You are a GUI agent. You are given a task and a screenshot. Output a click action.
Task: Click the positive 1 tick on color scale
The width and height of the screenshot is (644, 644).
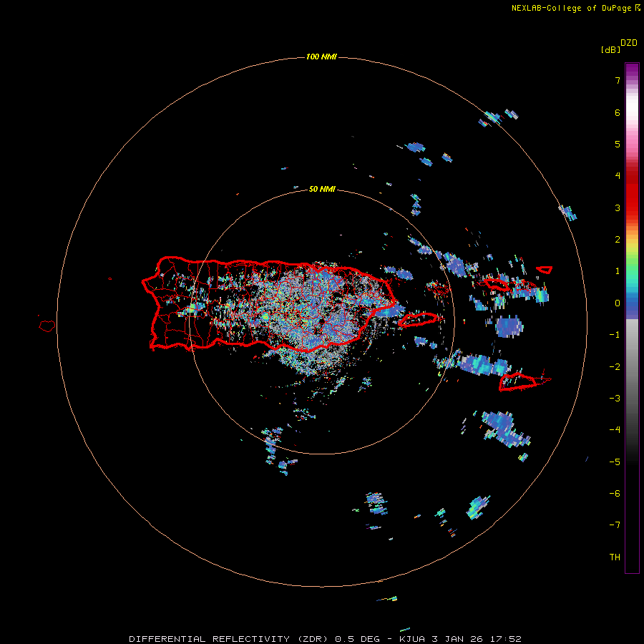click(x=618, y=271)
